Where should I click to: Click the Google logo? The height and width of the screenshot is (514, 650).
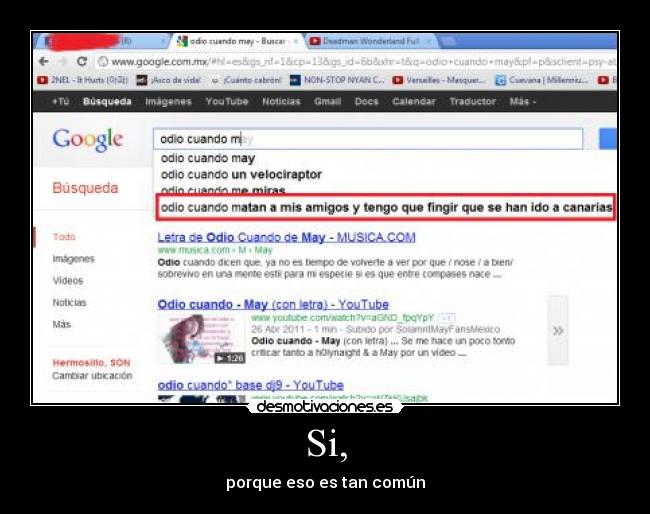click(x=87, y=140)
